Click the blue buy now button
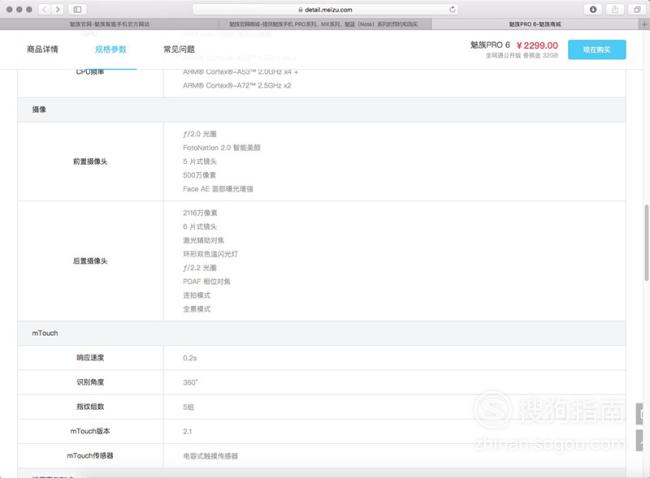 click(x=597, y=50)
